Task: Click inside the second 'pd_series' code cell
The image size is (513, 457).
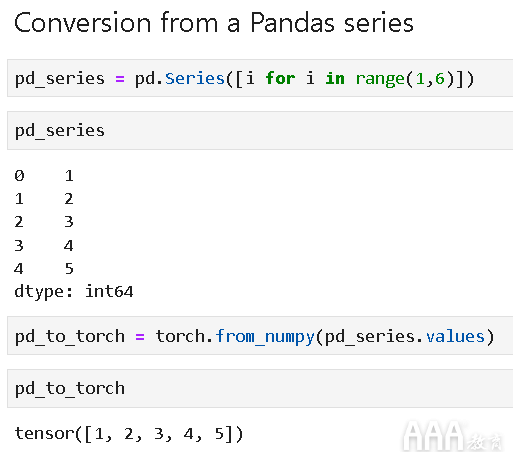Action: coord(260,131)
